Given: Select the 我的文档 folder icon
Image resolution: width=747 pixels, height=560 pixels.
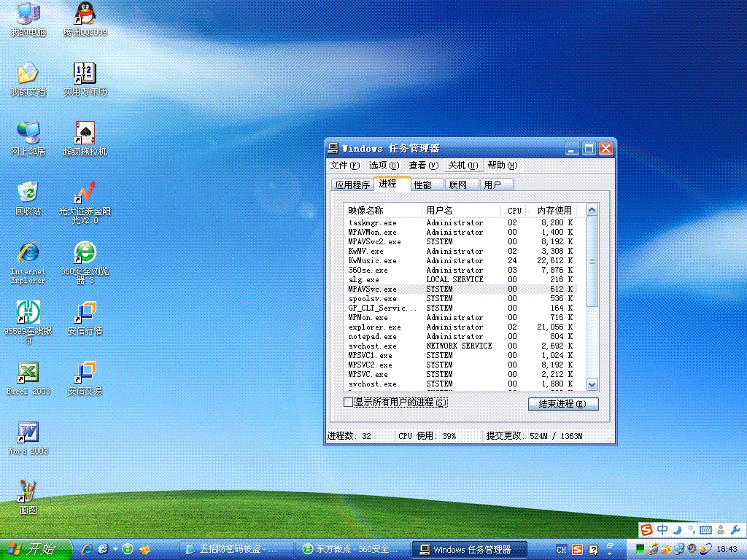Looking at the screenshot, I should point(28,79).
